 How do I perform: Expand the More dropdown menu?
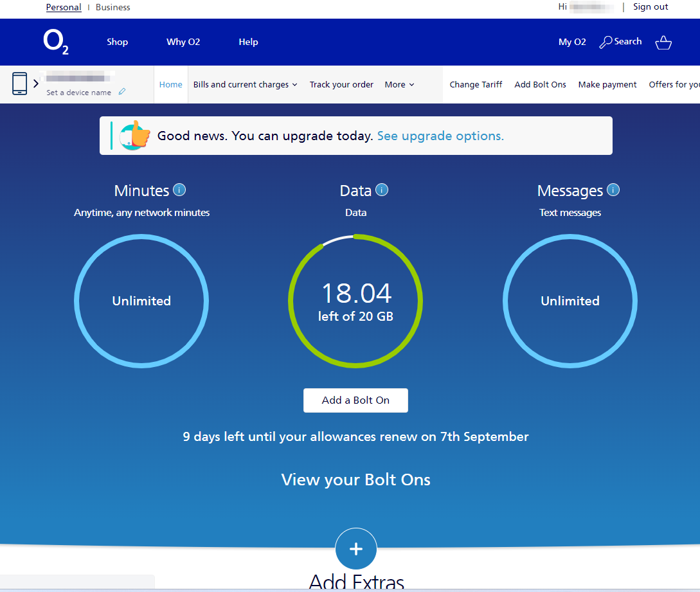(x=400, y=84)
